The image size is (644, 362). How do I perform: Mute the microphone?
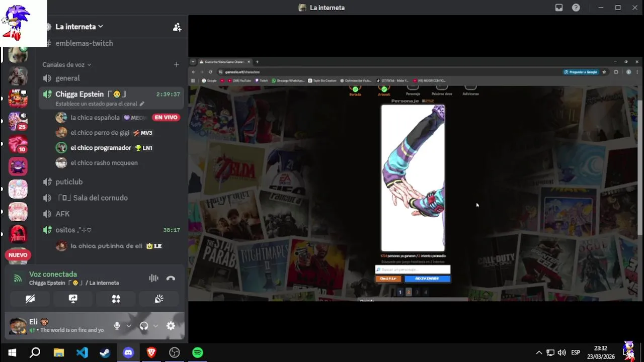[x=117, y=326]
